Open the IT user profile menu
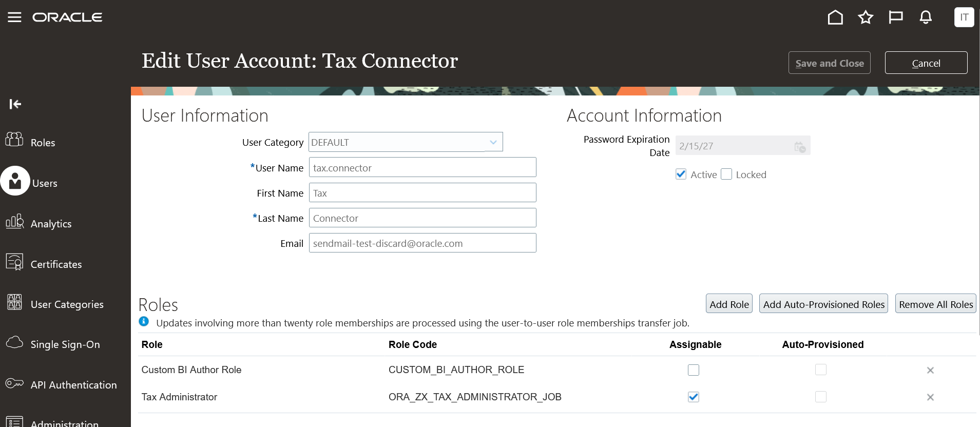 click(x=964, y=17)
